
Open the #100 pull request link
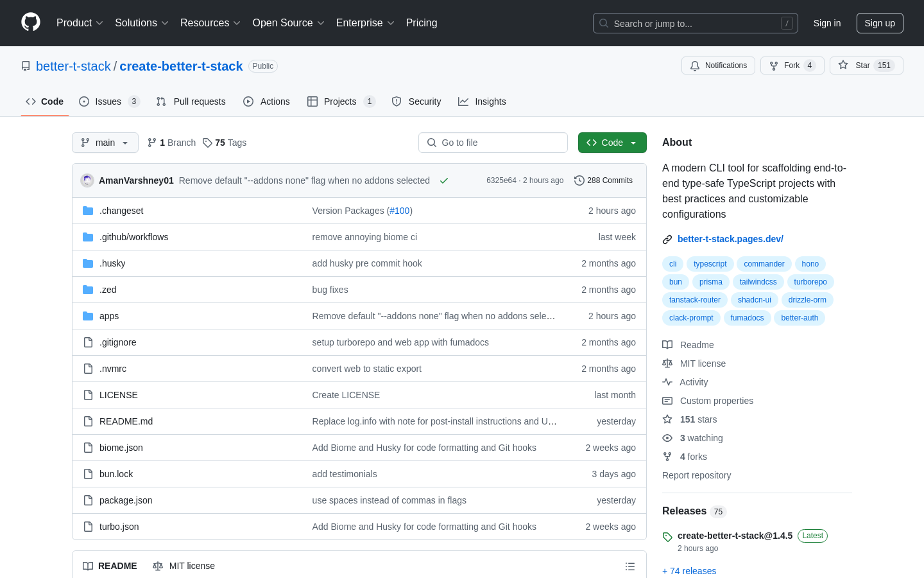(399, 211)
